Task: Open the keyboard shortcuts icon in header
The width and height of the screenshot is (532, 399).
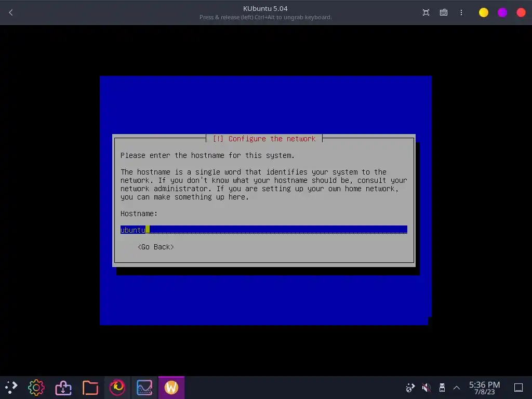Action: 444,12
